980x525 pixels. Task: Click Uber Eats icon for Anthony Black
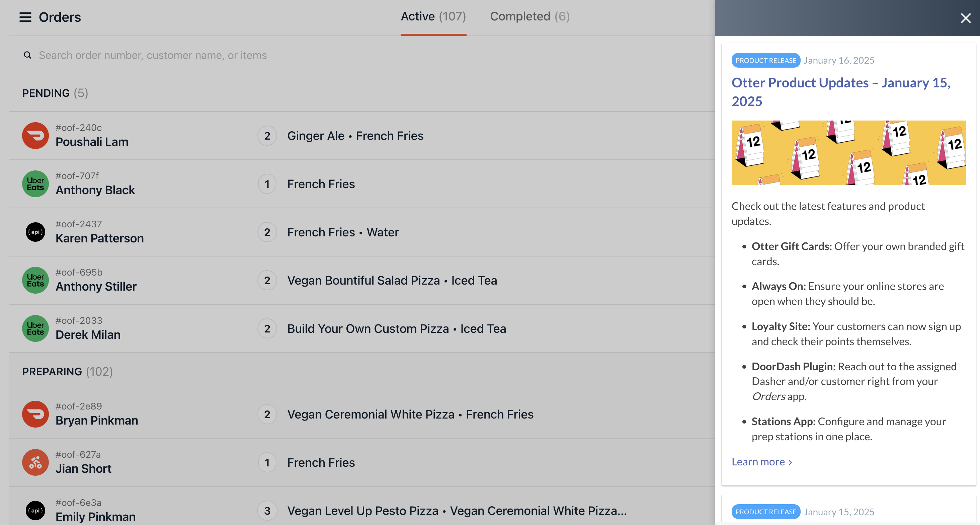[35, 184]
